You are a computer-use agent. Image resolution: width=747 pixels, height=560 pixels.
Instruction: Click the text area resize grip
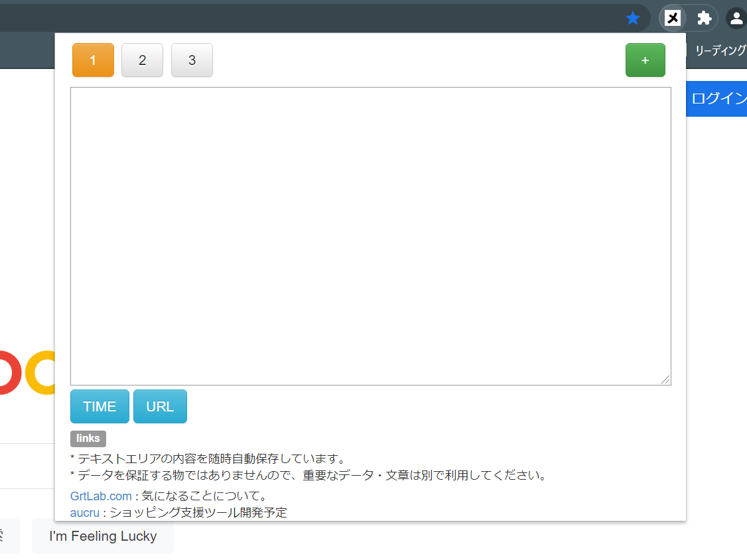pyautogui.click(x=665, y=380)
